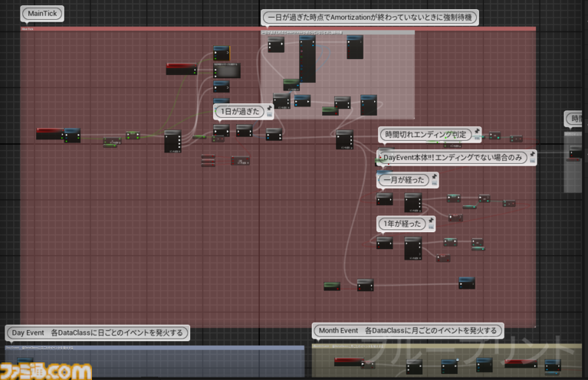Click the light Amortization comment box header

pyautogui.click(x=337, y=32)
